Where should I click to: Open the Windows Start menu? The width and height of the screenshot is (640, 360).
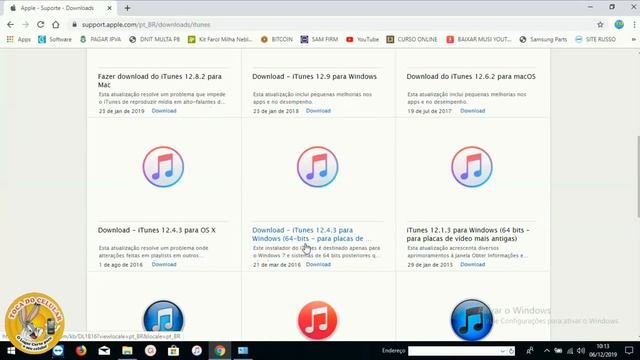[11, 351]
